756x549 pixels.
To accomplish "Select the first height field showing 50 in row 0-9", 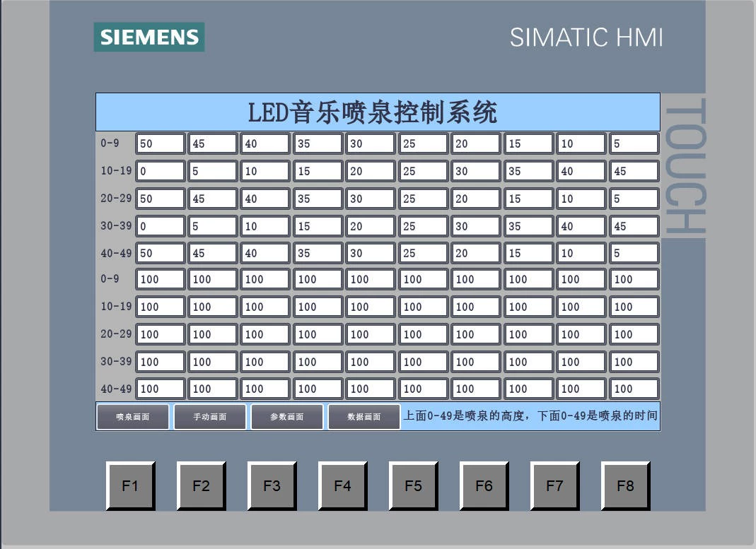I will click(x=160, y=143).
